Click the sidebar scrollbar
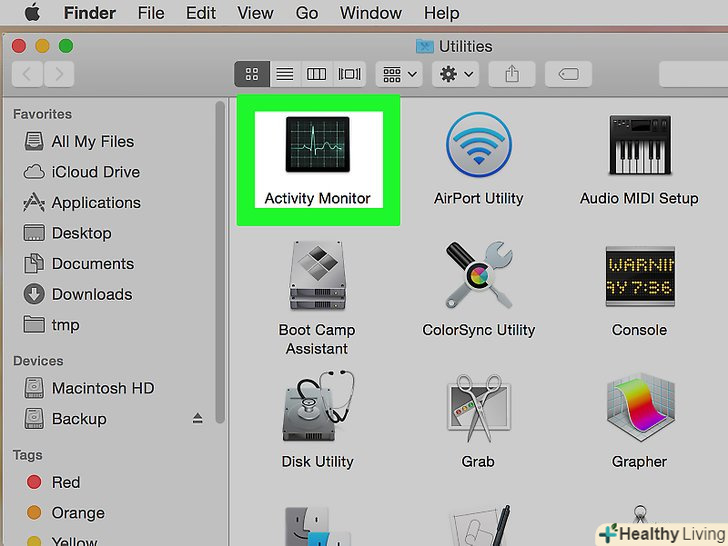Viewport: 728px width, 546px height. (220, 262)
